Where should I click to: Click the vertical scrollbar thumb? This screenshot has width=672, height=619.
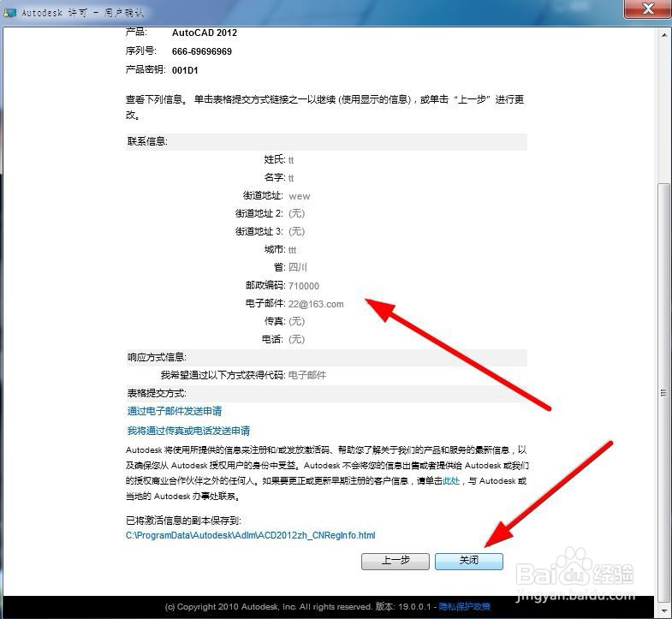tap(663, 392)
